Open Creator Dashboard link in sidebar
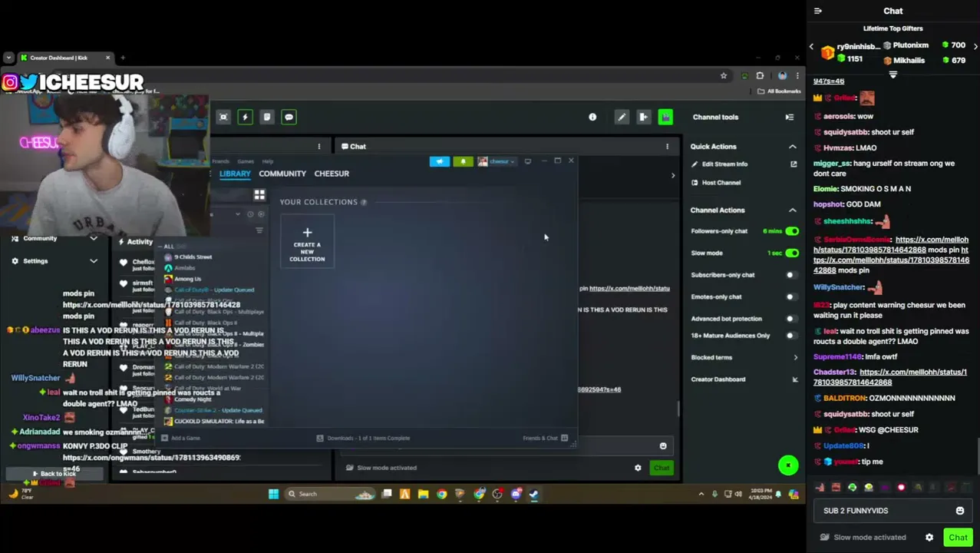The width and height of the screenshot is (980, 553). tap(718, 379)
